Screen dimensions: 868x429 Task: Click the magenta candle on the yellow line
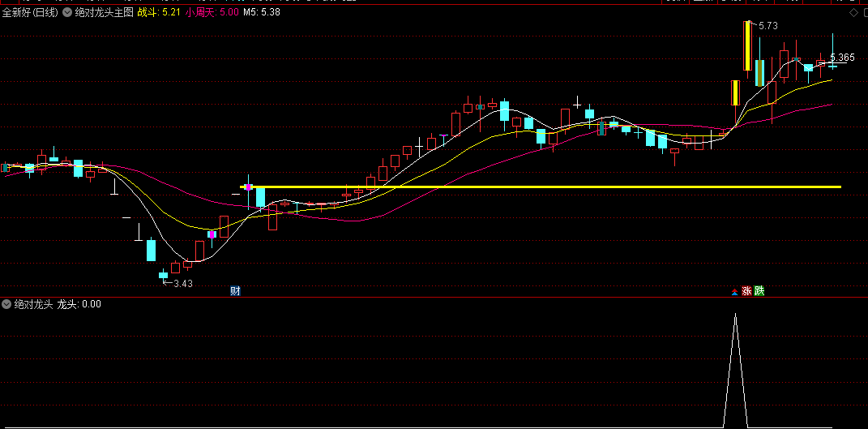coord(249,187)
